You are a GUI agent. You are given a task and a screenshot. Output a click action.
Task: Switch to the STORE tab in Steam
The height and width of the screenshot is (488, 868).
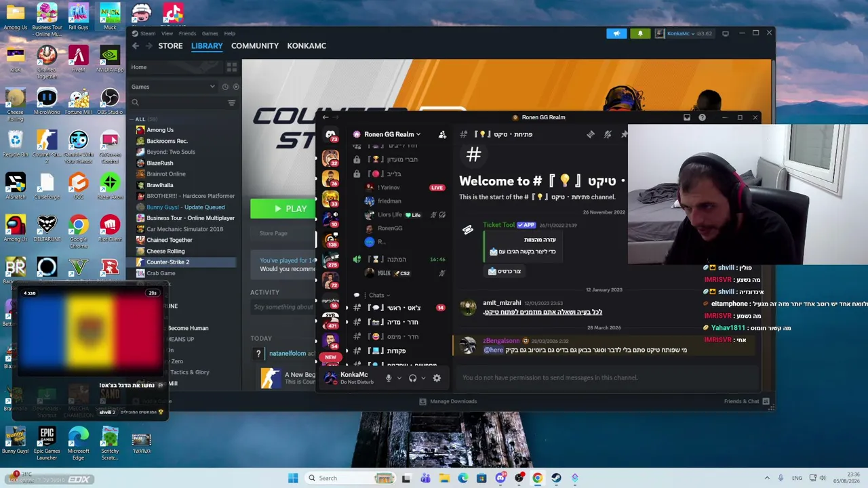[x=170, y=46]
